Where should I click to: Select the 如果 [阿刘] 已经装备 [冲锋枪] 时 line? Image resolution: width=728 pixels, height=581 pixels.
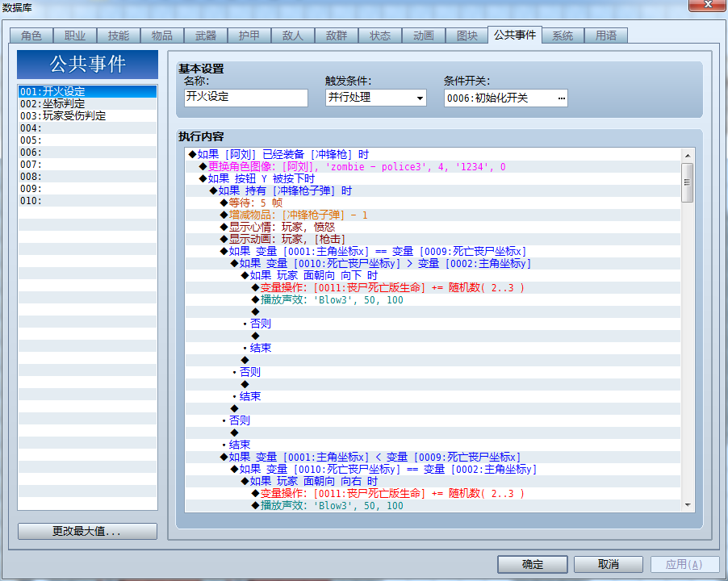[x=433, y=155]
